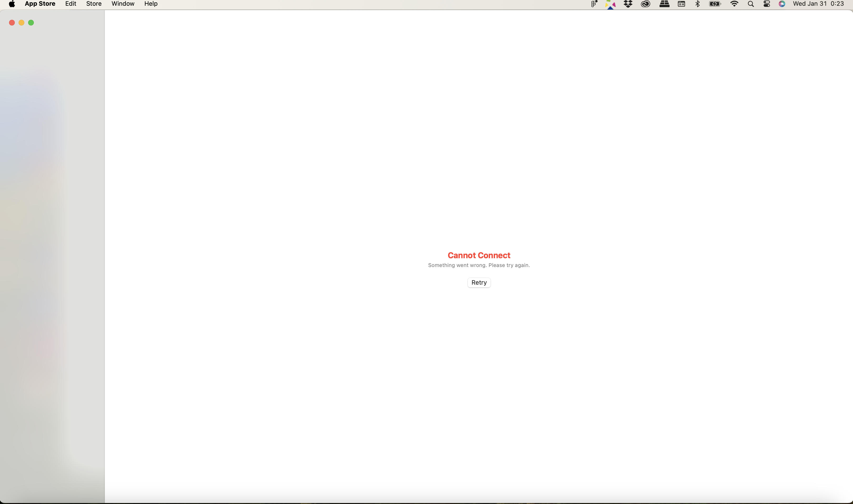Viewport: 853px width, 504px height.
Task: Click the Retry button to reconnect
Action: (x=479, y=282)
